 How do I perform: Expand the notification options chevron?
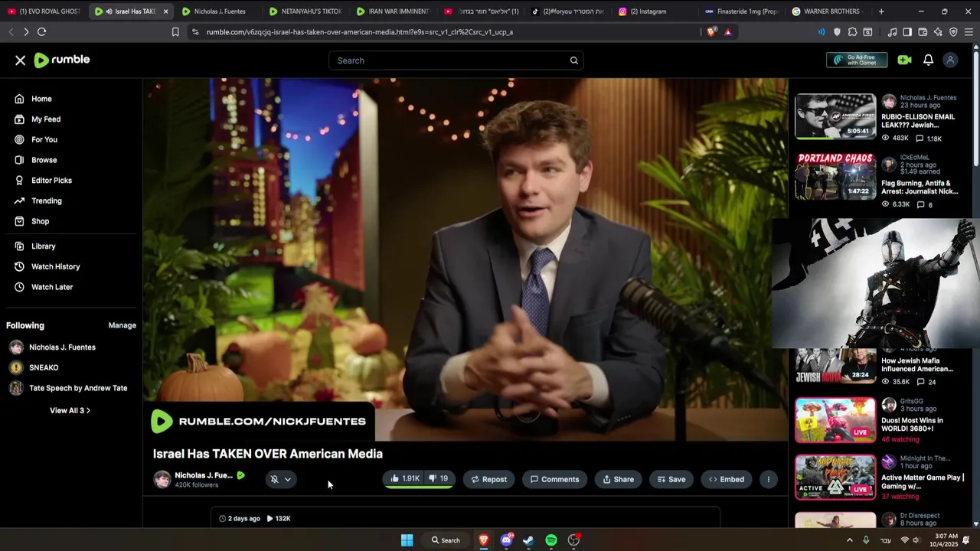pos(288,480)
